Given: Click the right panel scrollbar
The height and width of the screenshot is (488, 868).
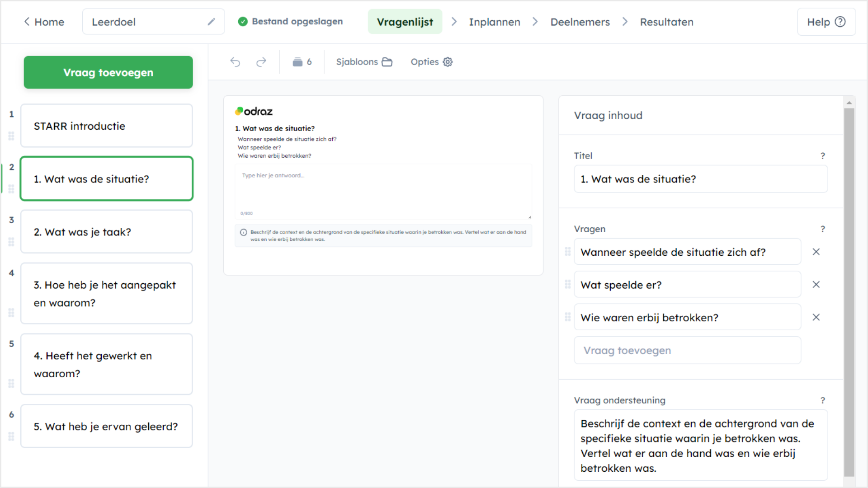Looking at the screenshot, I should click(x=849, y=292).
